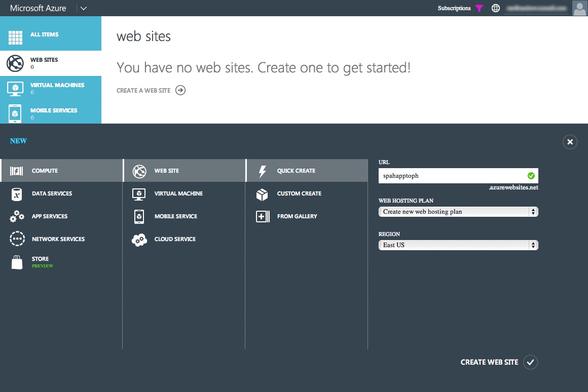Select the Virtual Machine compute option
This screenshot has width=588, height=392.
click(178, 193)
